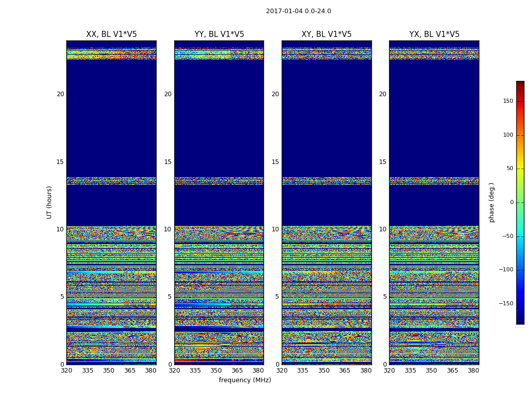The height and width of the screenshot is (405, 532).
Task: Click the x-tick 350 under XX panel
Action: (x=108, y=371)
